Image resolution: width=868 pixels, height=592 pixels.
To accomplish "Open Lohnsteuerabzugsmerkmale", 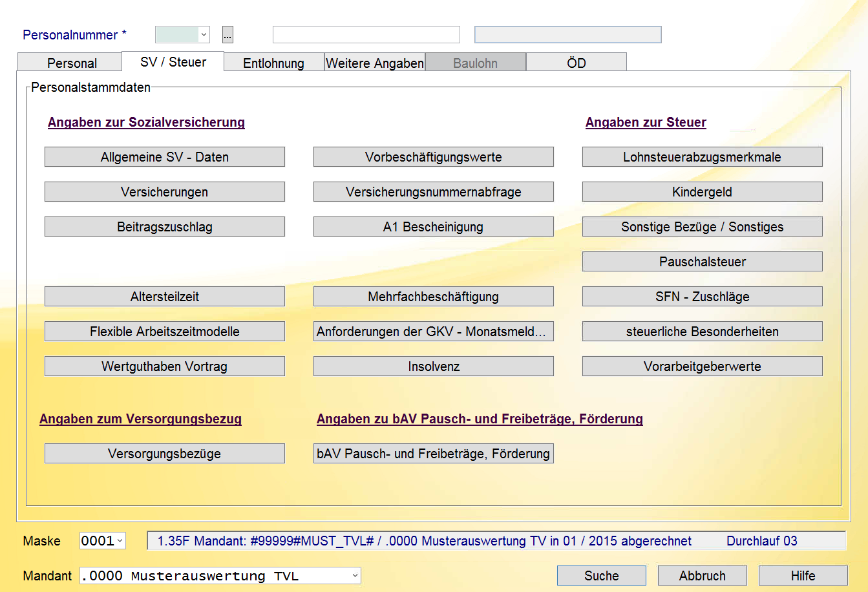I will [703, 157].
